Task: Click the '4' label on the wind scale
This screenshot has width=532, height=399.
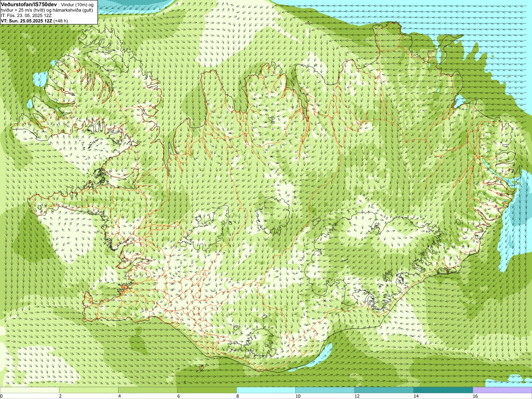Action: point(119,396)
